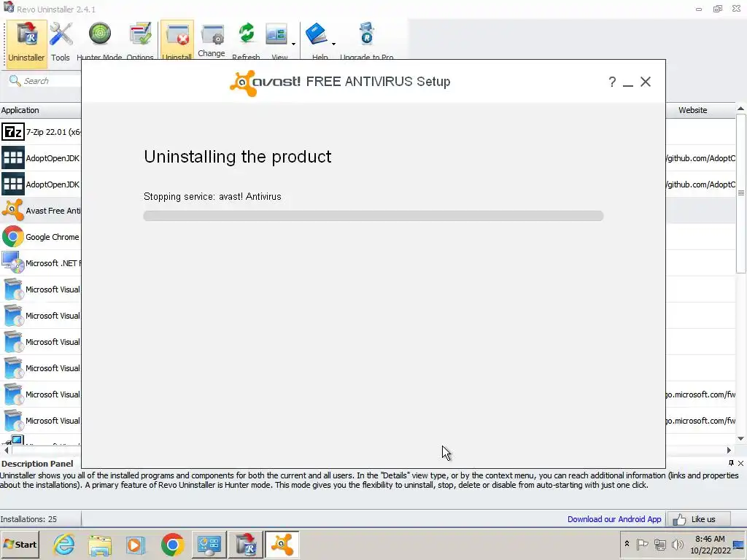Screen dimensions: 747x560
Task: Click the uninstall progress bar
Action: point(373,216)
